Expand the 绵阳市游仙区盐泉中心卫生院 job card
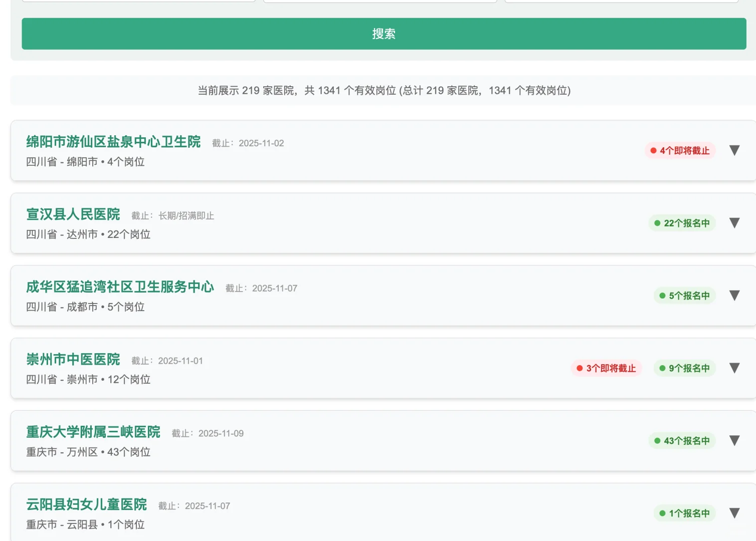The height and width of the screenshot is (541, 756). (x=734, y=150)
